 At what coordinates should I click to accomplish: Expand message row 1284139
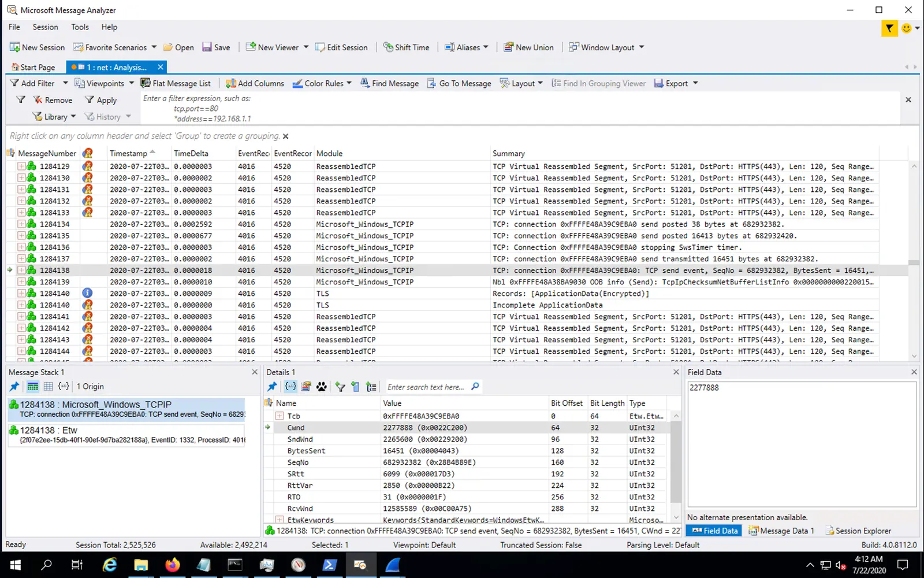21,282
